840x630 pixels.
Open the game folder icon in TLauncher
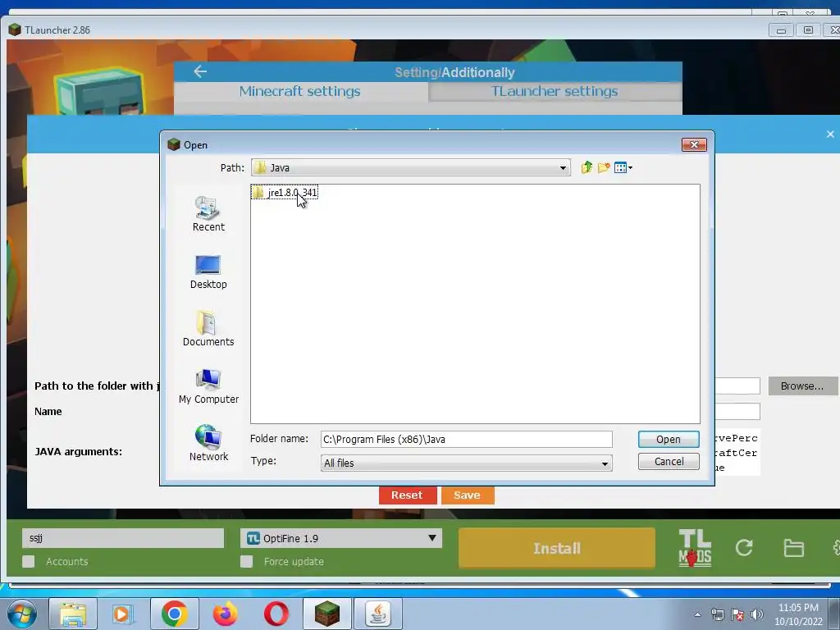click(x=793, y=548)
